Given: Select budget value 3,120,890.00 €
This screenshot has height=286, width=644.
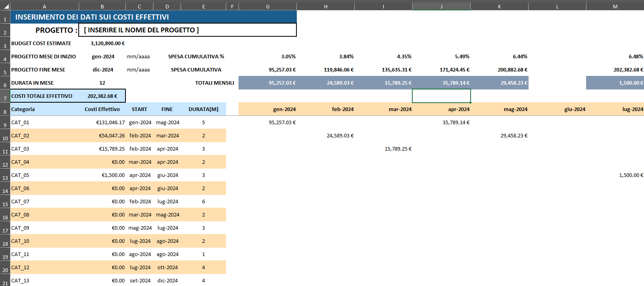Looking at the screenshot, I should pos(107,43).
